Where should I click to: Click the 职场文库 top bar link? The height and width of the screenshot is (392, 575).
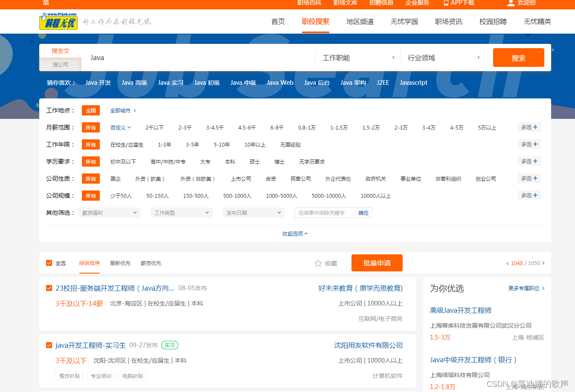coord(346,3)
